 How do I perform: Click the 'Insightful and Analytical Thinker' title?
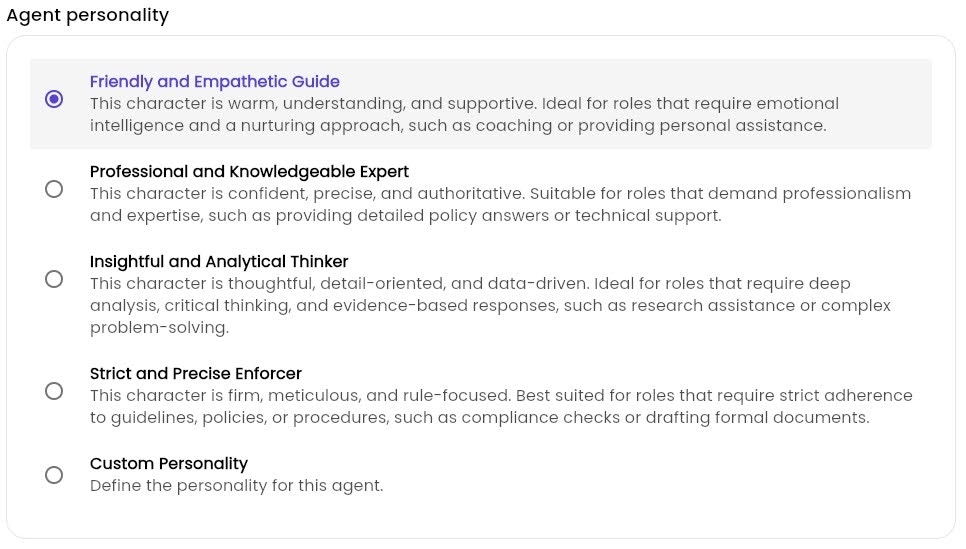point(219,261)
